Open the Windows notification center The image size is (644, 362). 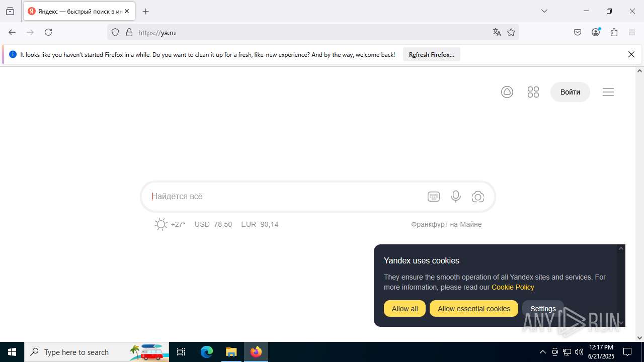pyautogui.click(x=627, y=352)
